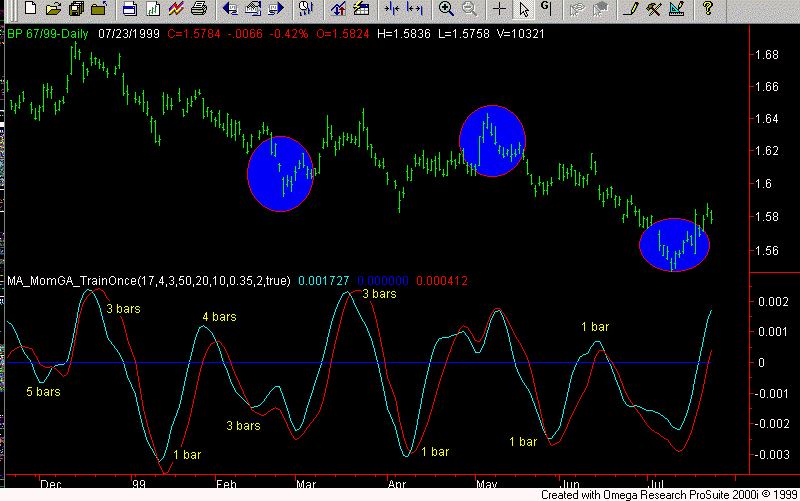Click the '5 bars' annotation text
Screen dimensions: 800x501
(x=43, y=392)
